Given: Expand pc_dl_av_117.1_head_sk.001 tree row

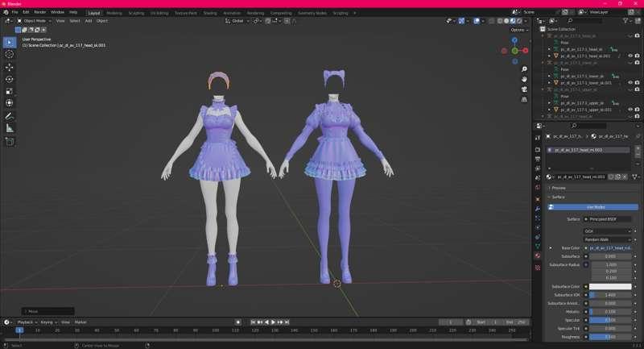Looking at the screenshot, I should (549, 56).
